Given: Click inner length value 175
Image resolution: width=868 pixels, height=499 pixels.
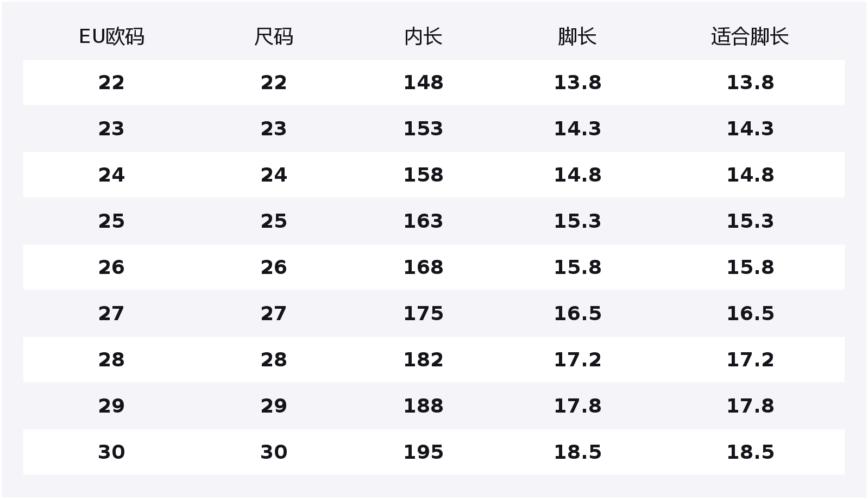Looking at the screenshot, I should pyautogui.click(x=423, y=314).
